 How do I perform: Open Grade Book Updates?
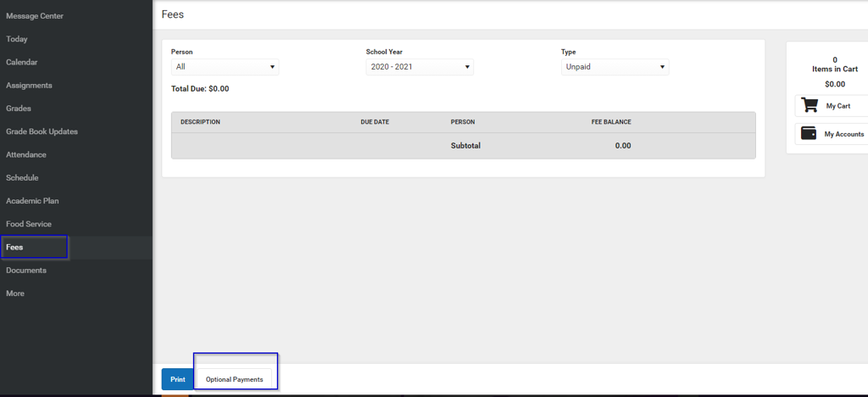pyautogui.click(x=42, y=131)
